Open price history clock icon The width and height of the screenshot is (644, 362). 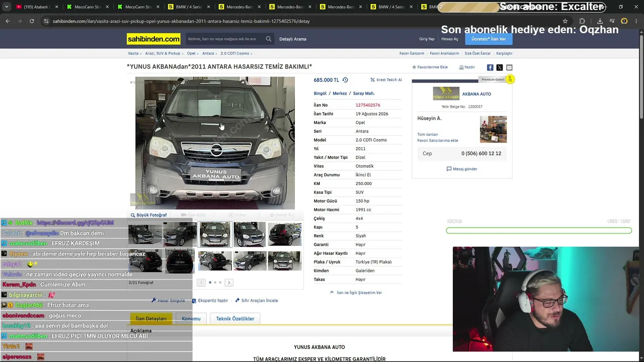point(345,80)
